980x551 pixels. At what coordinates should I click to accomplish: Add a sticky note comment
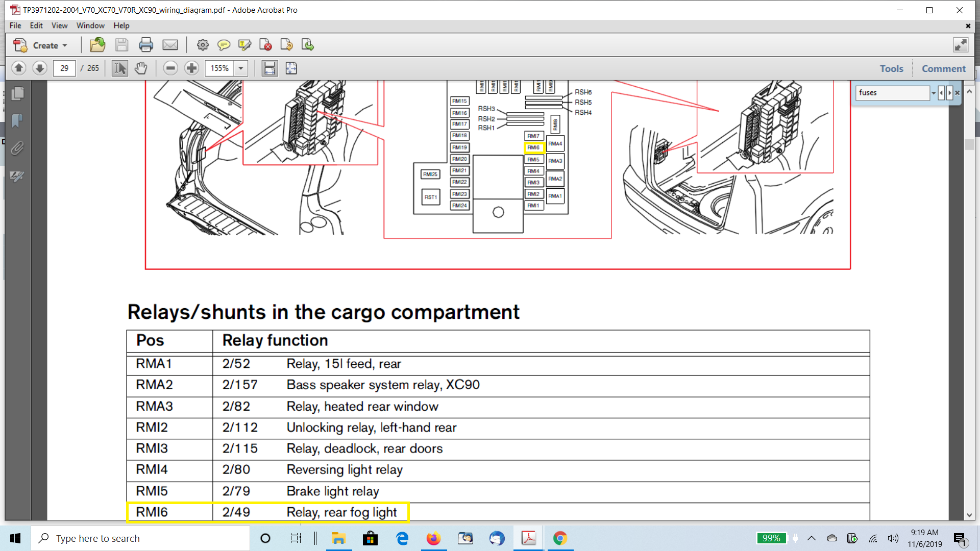[224, 45]
